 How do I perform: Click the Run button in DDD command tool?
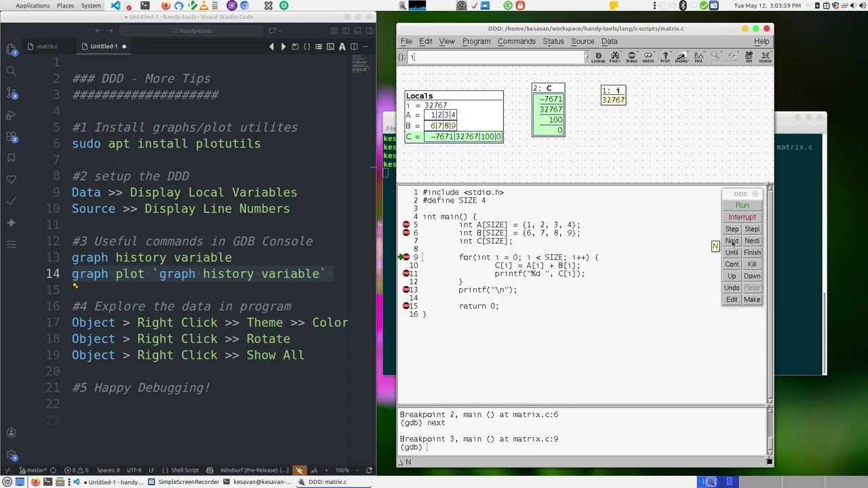coord(742,205)
